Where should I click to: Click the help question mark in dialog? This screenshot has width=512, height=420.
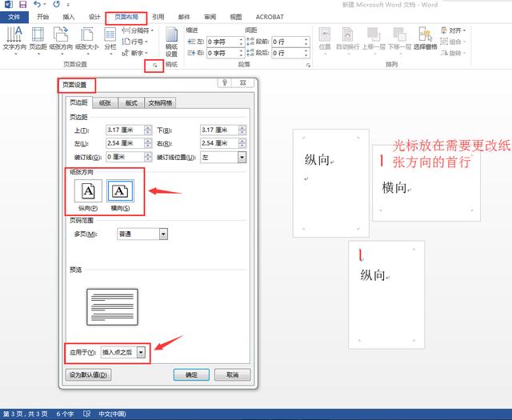225,82
